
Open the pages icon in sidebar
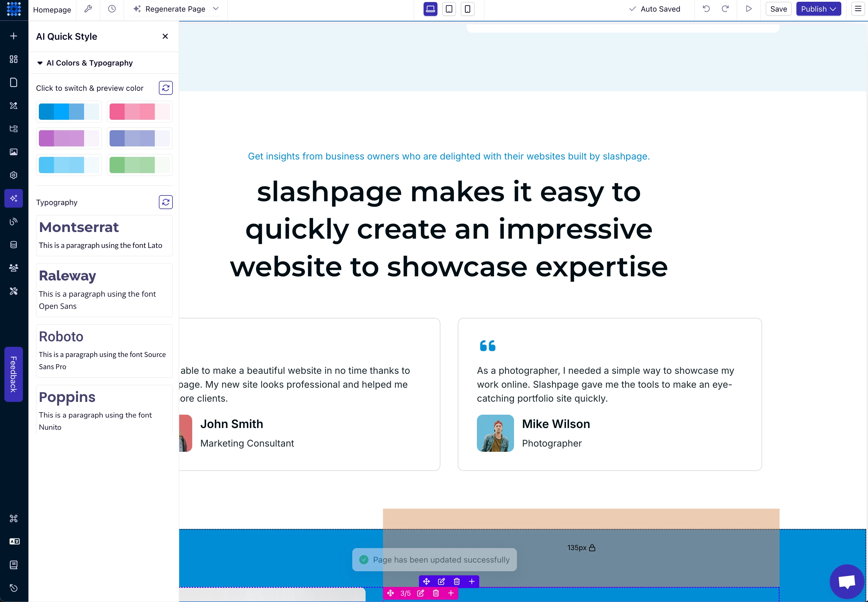coord(14,82)
